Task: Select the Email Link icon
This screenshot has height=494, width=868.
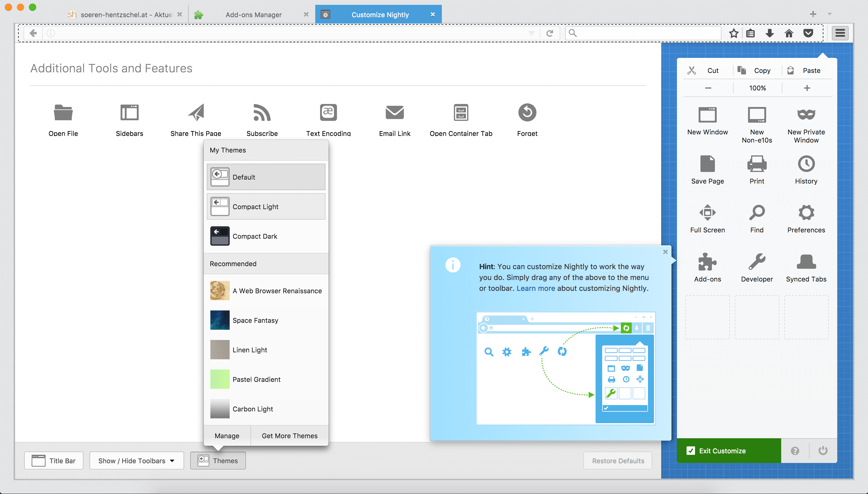Action: pyautogui.click(x=395, y=112)
